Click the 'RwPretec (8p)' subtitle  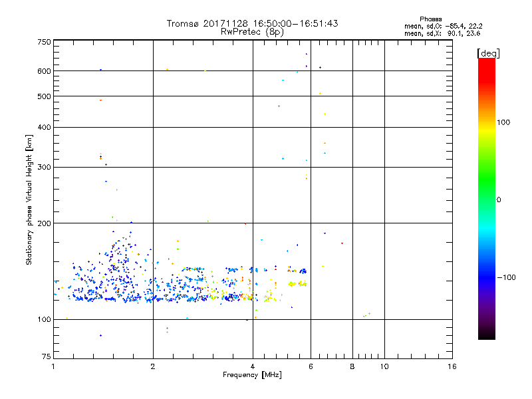tap(252, 32)
